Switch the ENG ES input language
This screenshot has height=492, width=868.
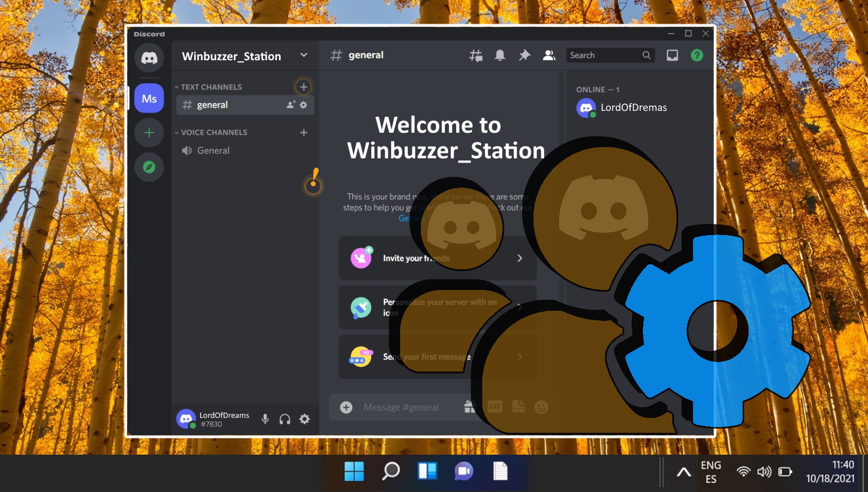711,472
